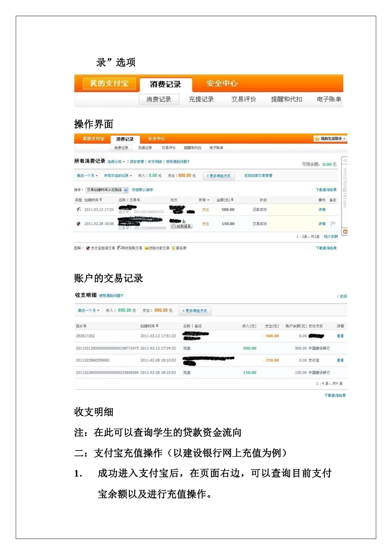
Task: Click the 支出 650.00 amount under 所有消费记录
Action: (x=185, y=176)
